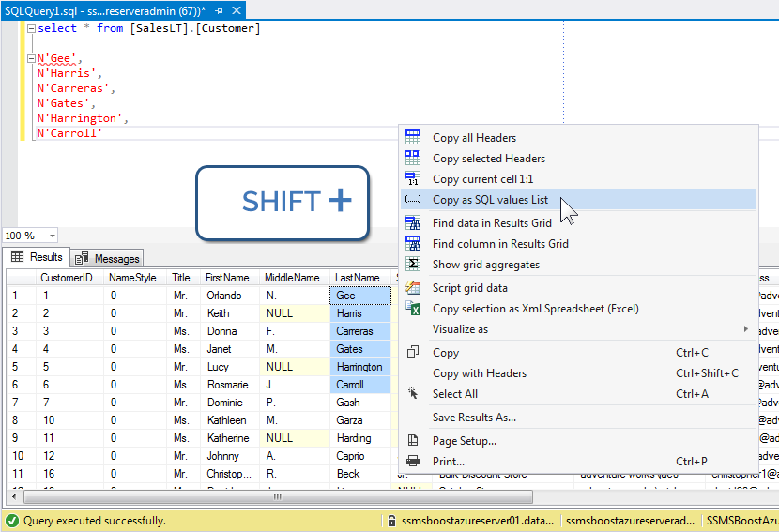The image size is (779, 532).
Task: Collapse the select statement outline
Action: tap(31, 28)
